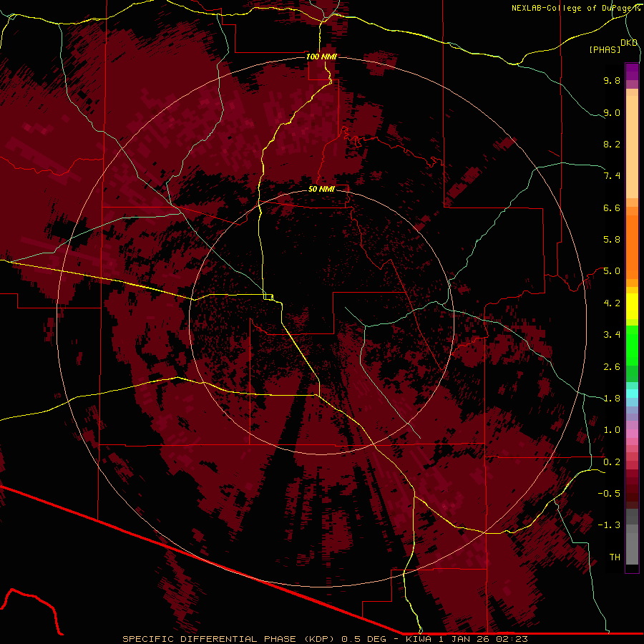Pick the cyan swatch near 1.8

pos(632,394)
